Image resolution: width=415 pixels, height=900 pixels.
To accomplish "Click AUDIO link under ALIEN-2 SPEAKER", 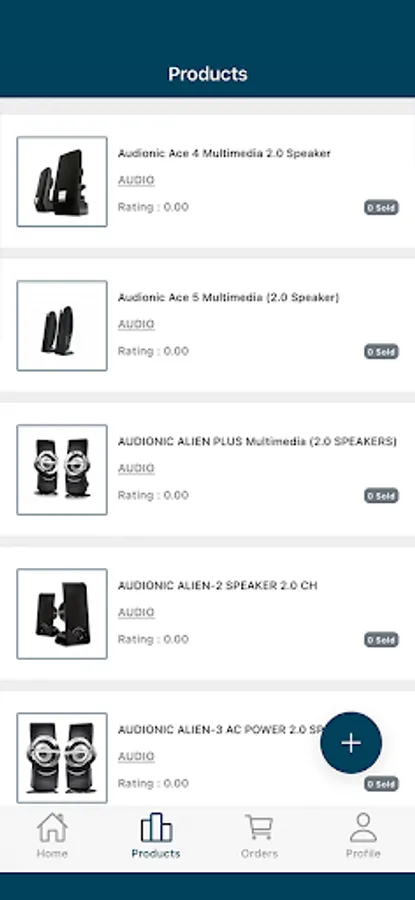I will (136, 612).
